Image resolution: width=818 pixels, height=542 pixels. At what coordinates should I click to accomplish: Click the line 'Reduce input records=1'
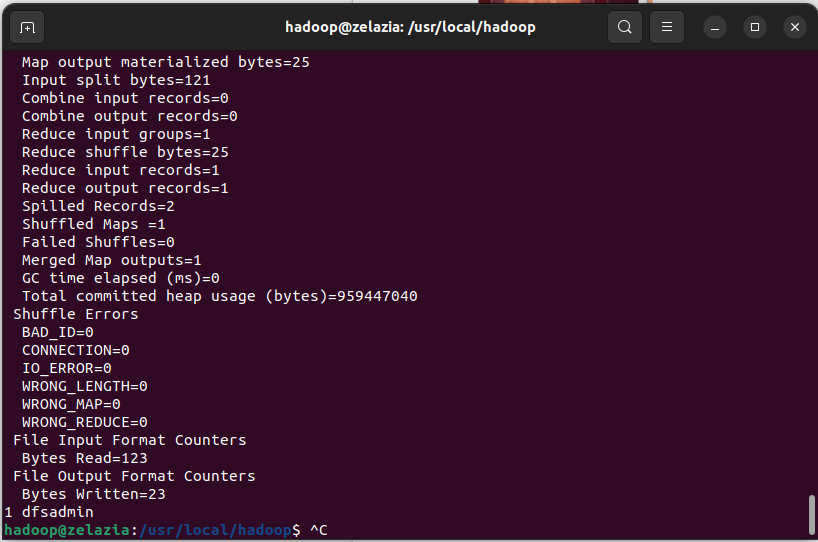click(121, 170)
